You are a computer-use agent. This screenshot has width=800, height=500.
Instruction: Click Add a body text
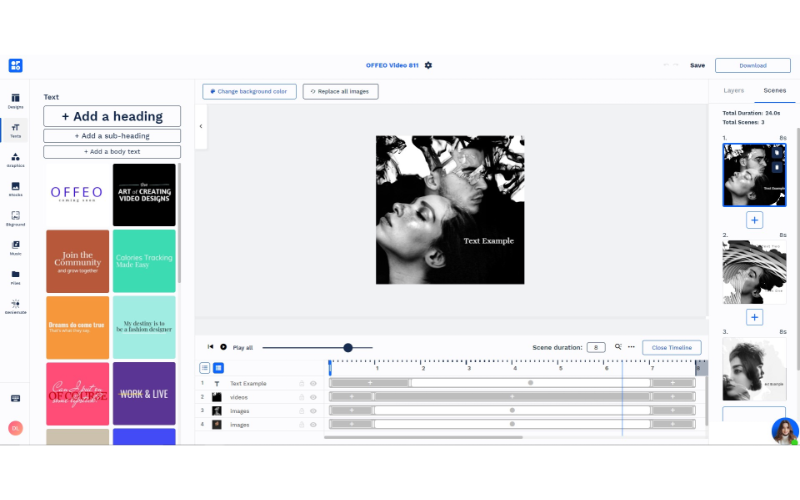click(112, 152)
